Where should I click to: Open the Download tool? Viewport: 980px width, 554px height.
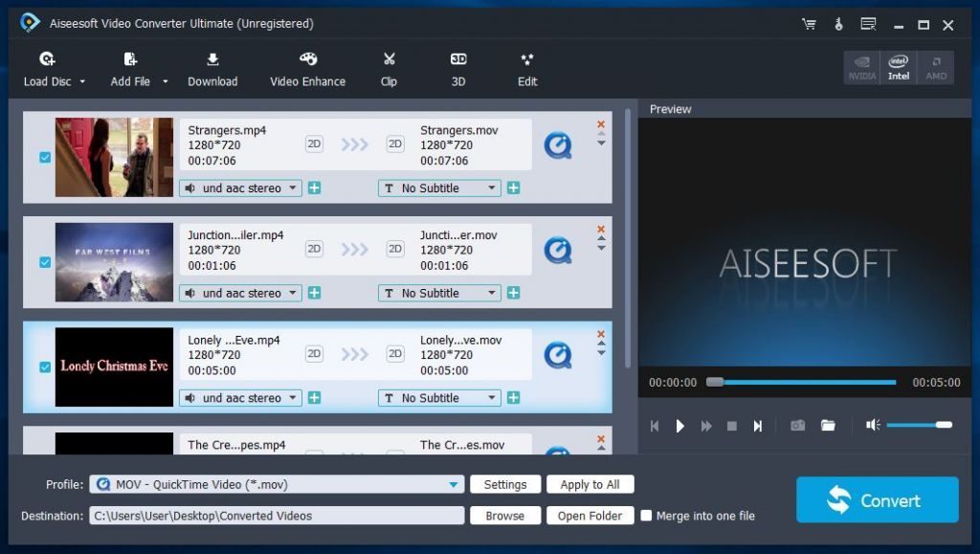(x=212, y=69)
